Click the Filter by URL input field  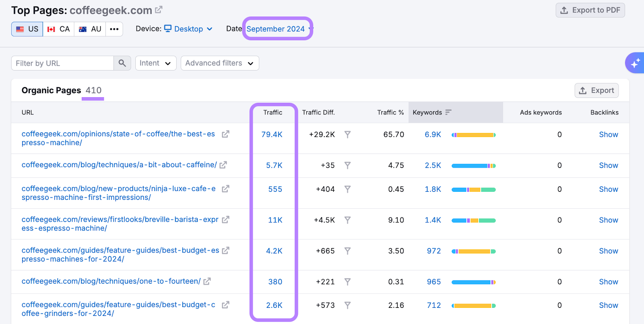(62, 63)
